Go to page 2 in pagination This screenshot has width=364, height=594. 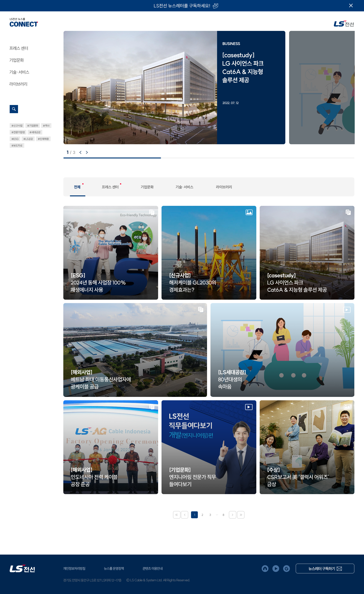pyautogui.click(x=202, y=515)
